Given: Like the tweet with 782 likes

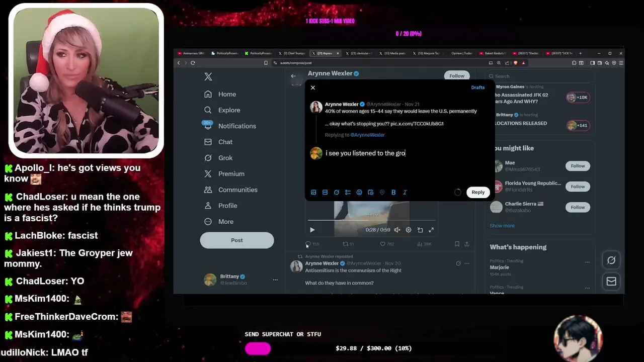Looking at the screenshot, I should click(x=387, y=244).
